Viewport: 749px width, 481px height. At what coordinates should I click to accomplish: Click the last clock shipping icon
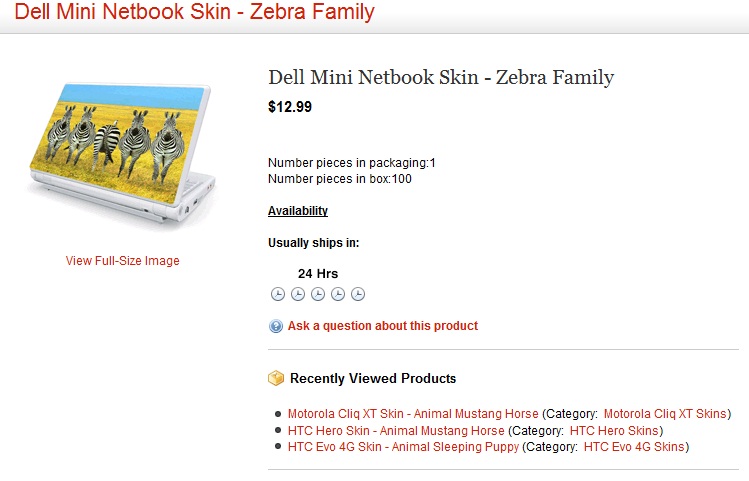coord(358,294)
